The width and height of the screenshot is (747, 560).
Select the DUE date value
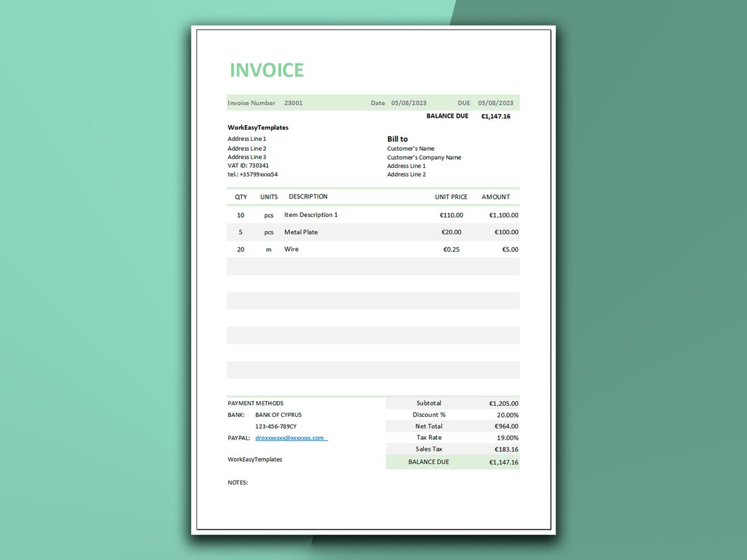coord(496,102)
